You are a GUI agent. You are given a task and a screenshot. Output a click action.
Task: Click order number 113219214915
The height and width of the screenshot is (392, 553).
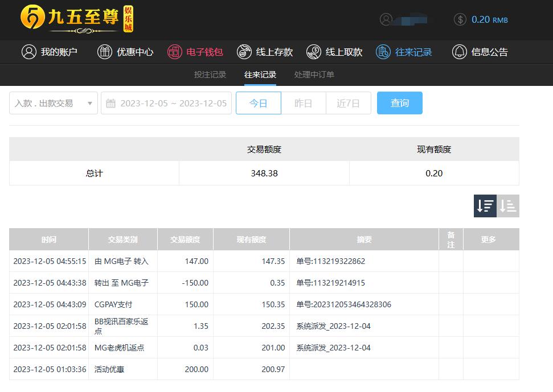coord(331,283)
